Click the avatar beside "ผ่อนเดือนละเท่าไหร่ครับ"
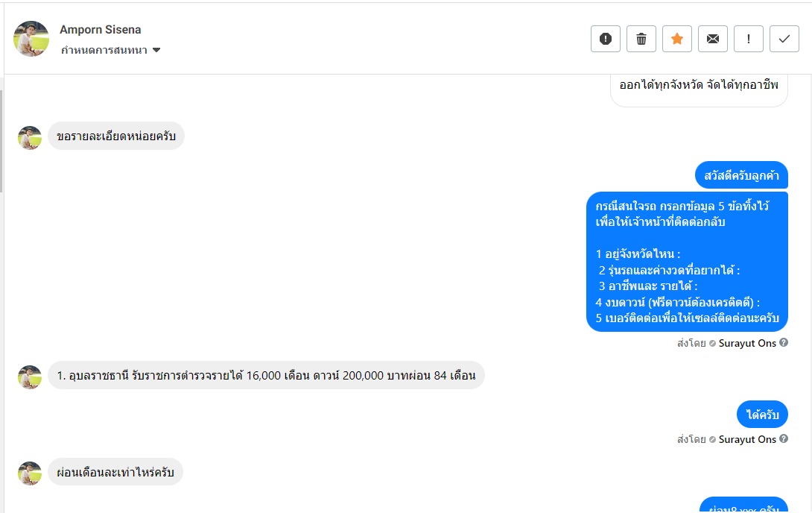Screen dimensions: 812x513 coord(30,473)
